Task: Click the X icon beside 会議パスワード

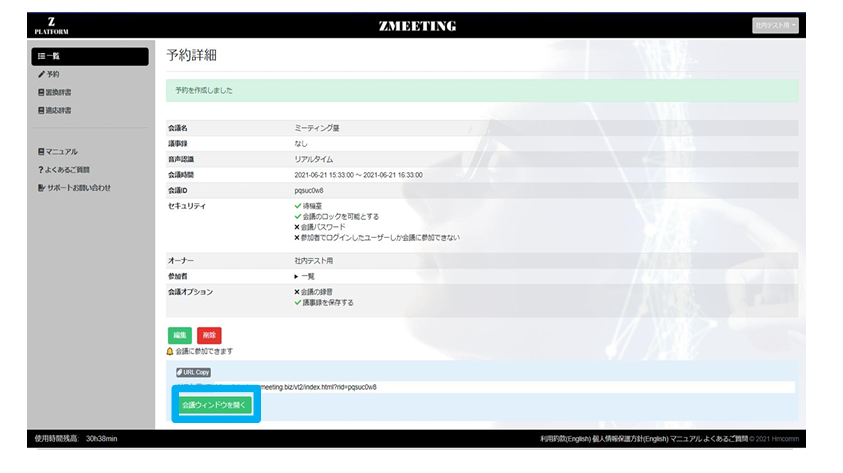Action: [297, 227]
